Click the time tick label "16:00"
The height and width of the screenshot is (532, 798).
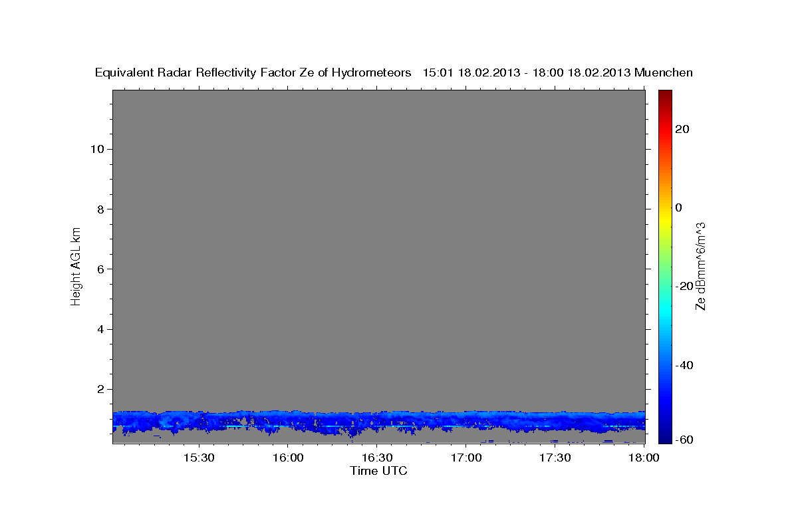pyautogui.click(x=289, y=458)
